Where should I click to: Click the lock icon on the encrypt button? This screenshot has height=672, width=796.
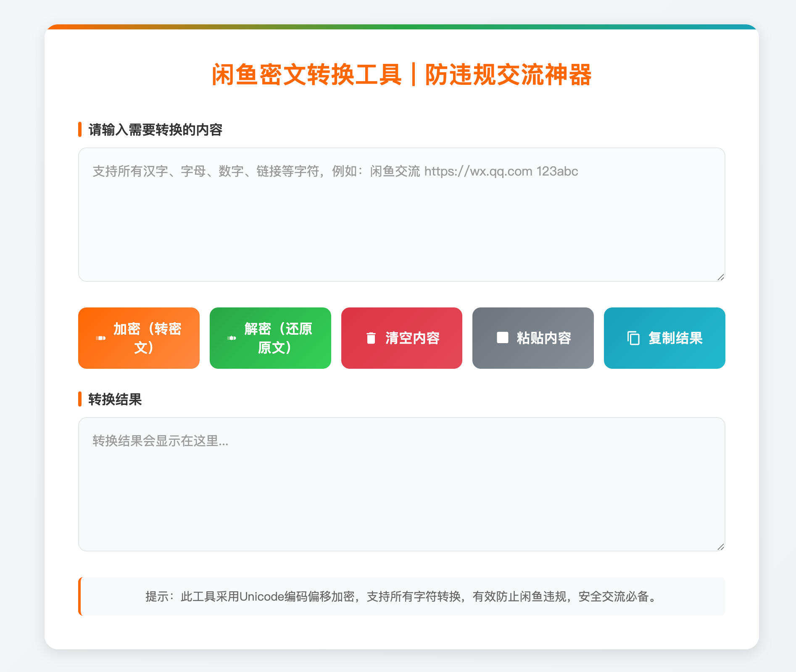(101, 338)
